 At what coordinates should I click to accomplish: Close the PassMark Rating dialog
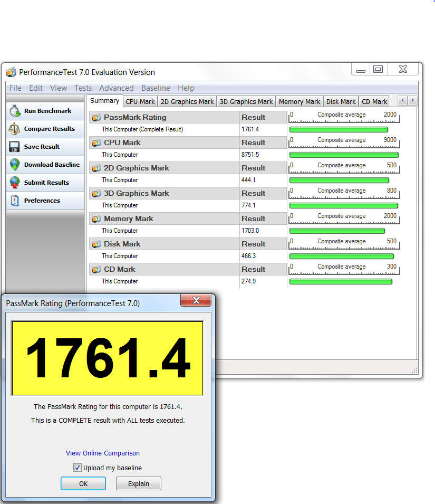point(196,300)
